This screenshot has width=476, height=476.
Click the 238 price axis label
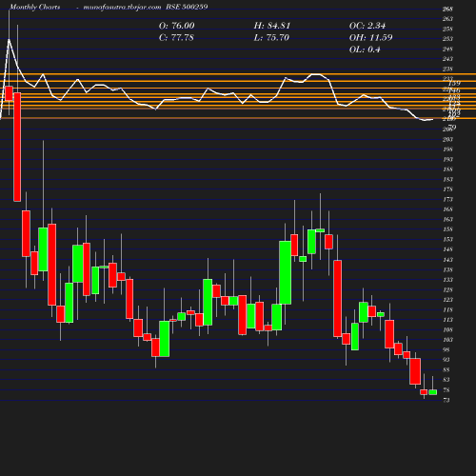click(x=447, y=69)
